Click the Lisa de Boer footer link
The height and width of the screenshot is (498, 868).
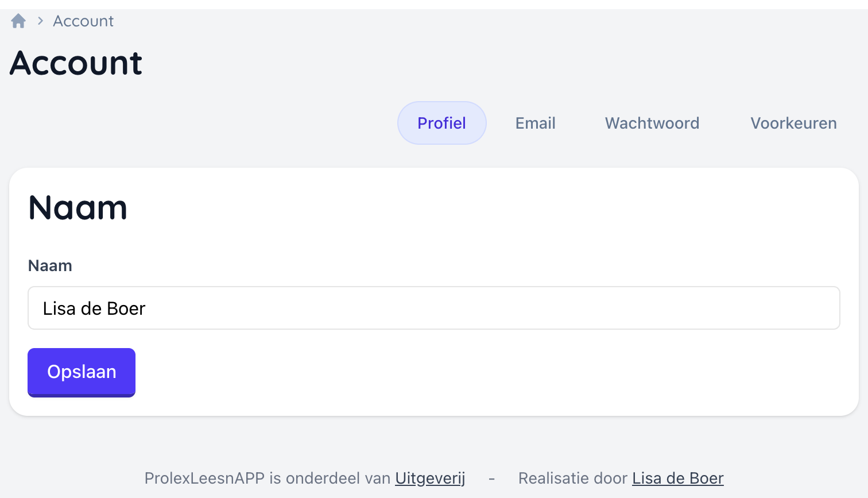click(x=677, y=478)
